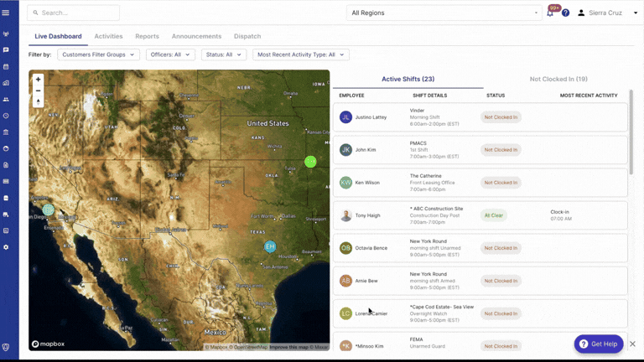Click the MOST RECENT ACTIVITY column header

click(x=589, y=96)
